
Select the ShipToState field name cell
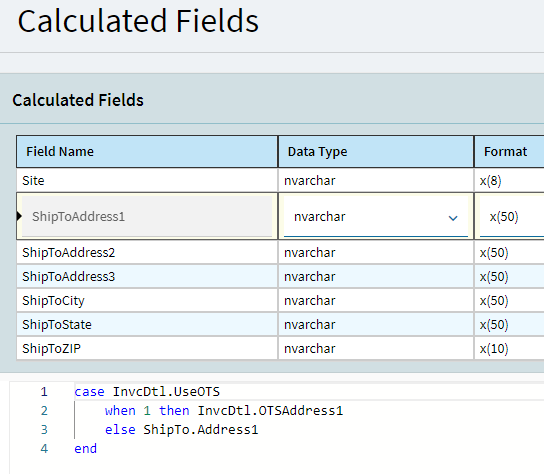[x=147, y=324]
